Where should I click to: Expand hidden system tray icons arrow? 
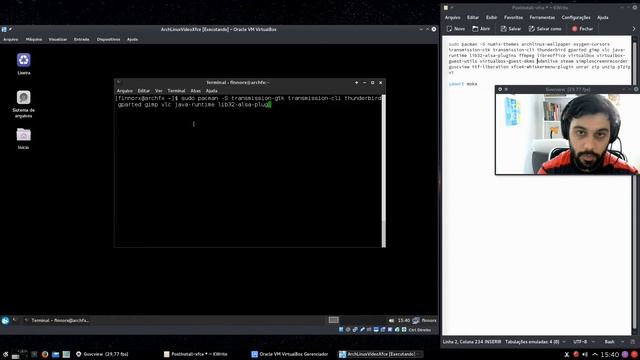point(595,354)
